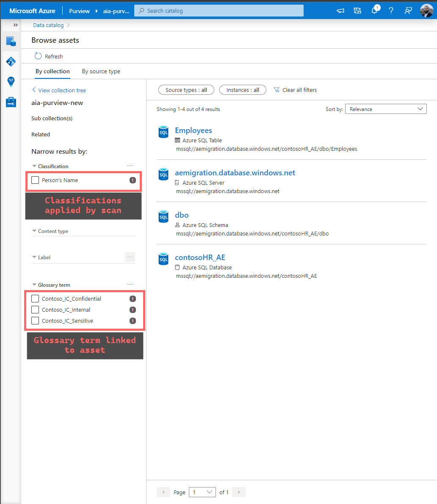Open Label section more options ellipsis
This screenshot has height=504, width=437.
(x=130, y=257)
